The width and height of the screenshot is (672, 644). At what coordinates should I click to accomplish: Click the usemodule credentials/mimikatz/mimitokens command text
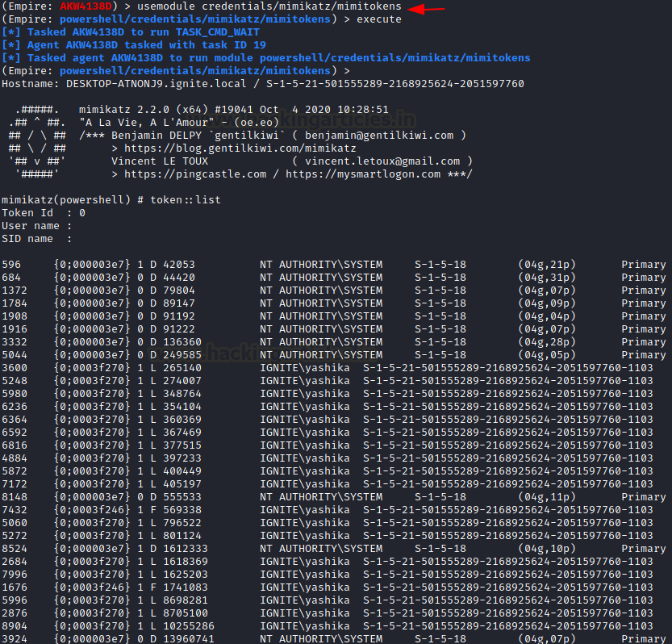point(269,6)
